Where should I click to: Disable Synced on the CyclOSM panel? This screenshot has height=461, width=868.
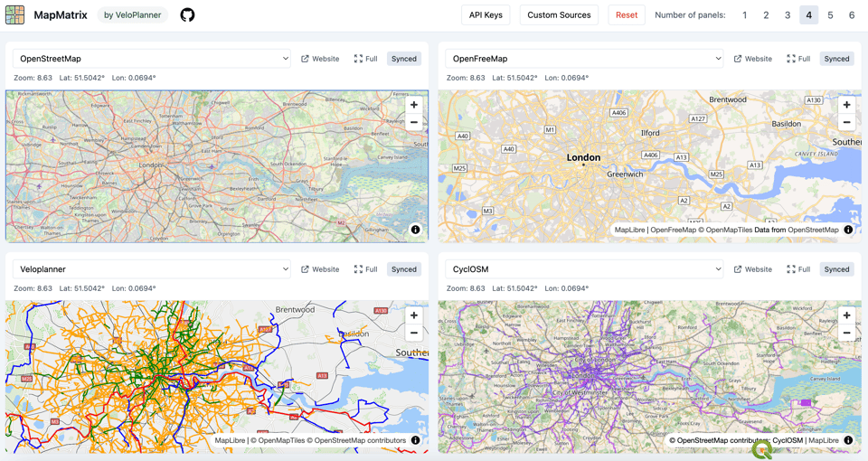click(836, 269)
